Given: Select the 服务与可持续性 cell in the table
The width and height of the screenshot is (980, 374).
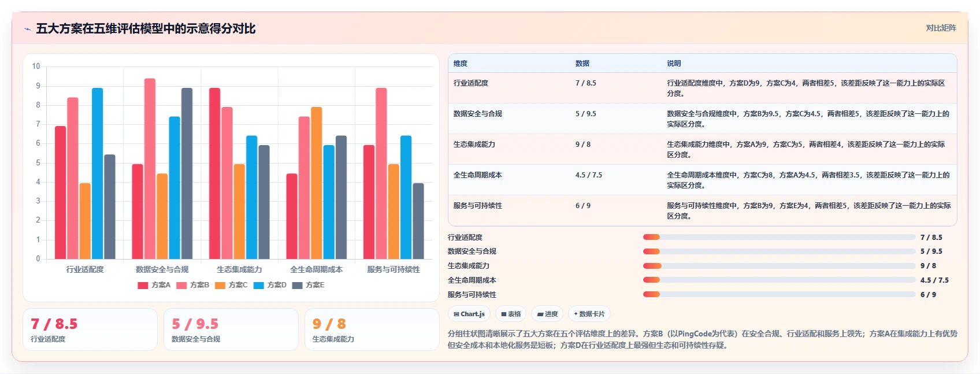Looking at the screenshot, I should 478,206.
